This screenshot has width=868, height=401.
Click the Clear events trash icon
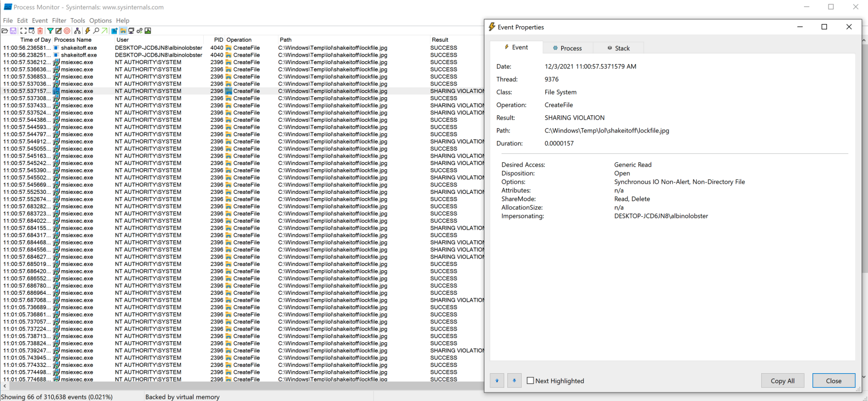click(40, 30)
